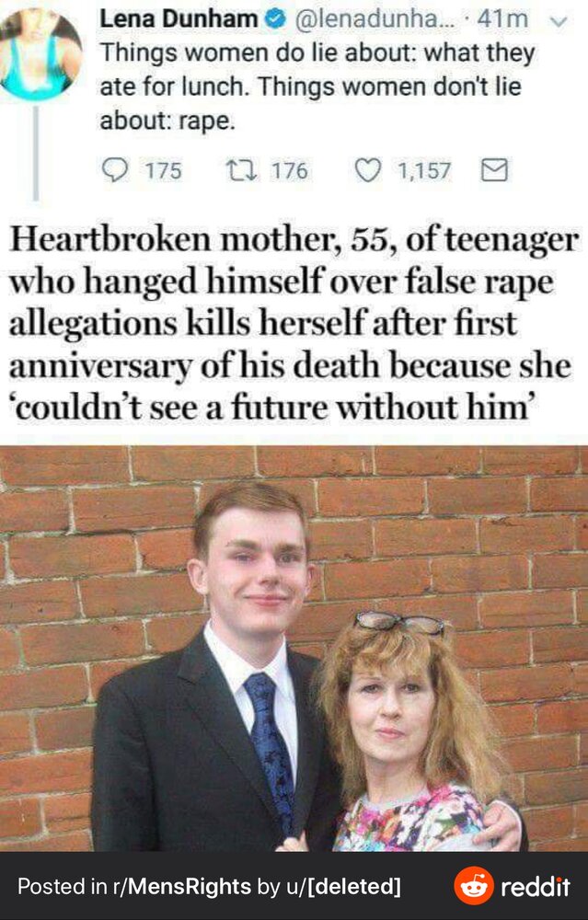
Task: Open the Lena Dunham display name
Action: (x=179, y=19)
